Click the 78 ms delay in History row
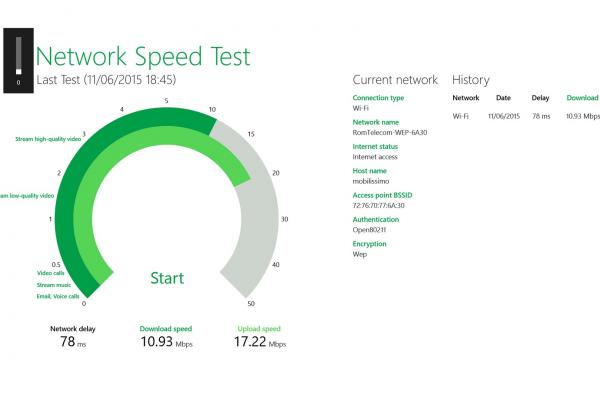 (541, 116)
